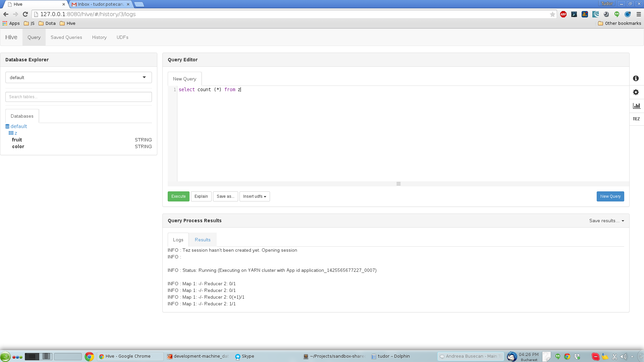Open Chrome hamburger menu
The image size is (644, 362).
(x=639, y=14)
